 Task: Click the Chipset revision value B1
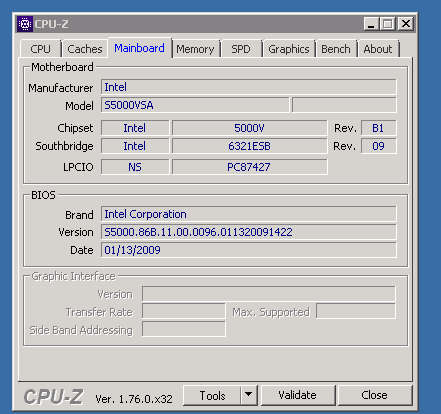[x=378, y=128]
